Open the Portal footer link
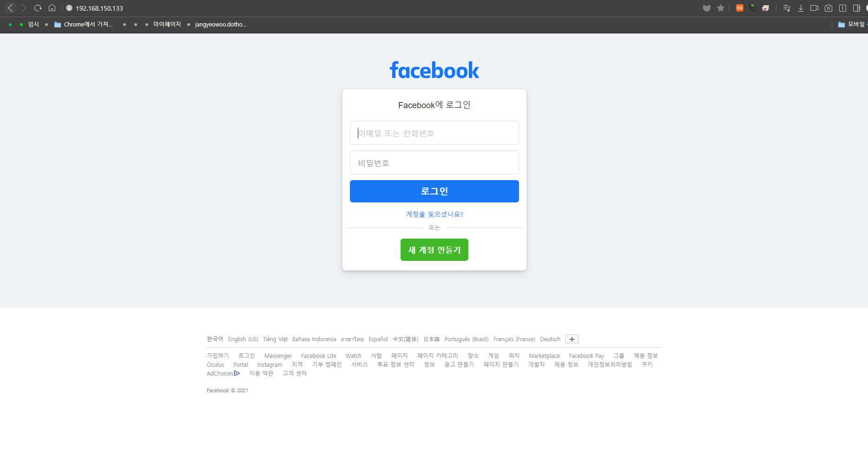868x467 pixels. point(241,364)
